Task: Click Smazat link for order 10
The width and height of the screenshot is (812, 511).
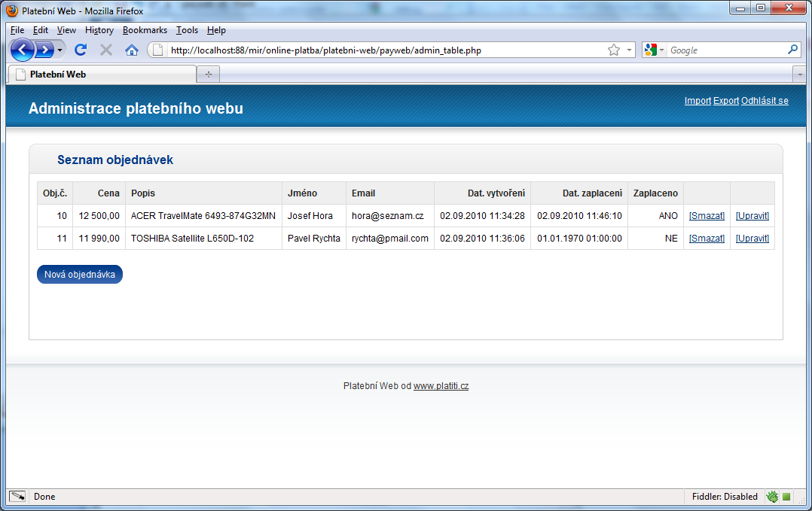Action: 707,216
